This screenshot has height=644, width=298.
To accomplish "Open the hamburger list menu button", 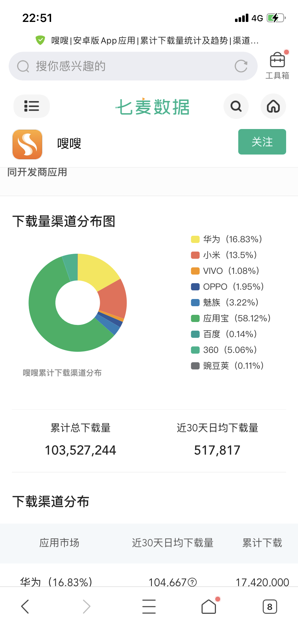I will 32,106.
